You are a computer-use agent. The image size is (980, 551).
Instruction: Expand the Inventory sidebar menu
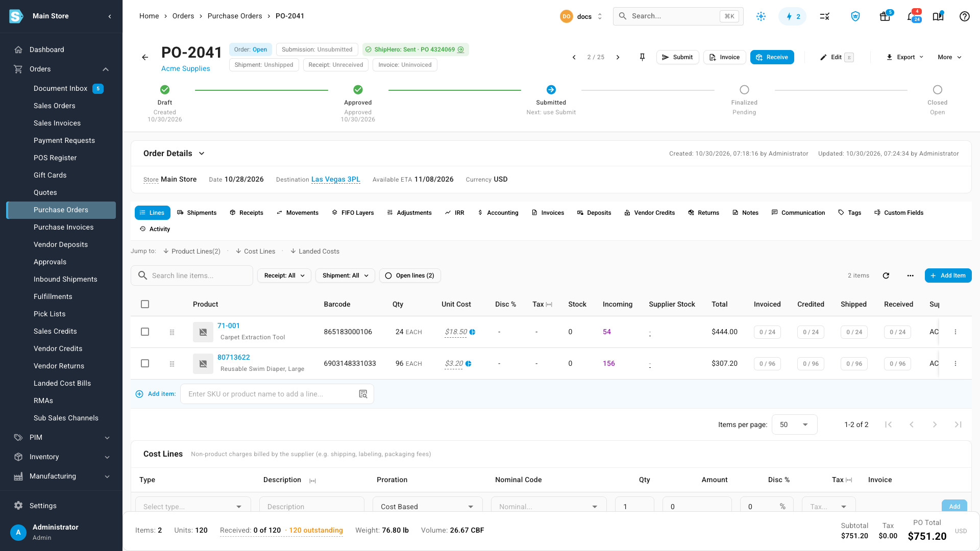[61, 457]
